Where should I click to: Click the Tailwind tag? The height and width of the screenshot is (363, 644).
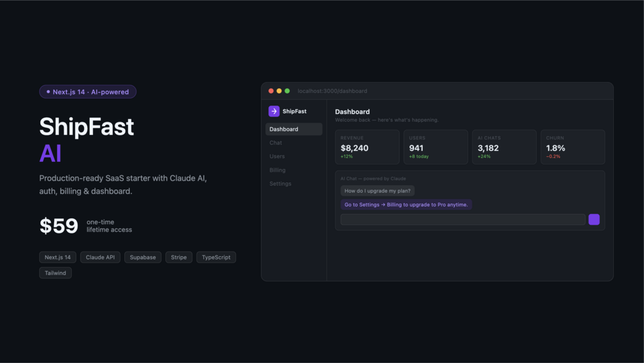(56, 273)
